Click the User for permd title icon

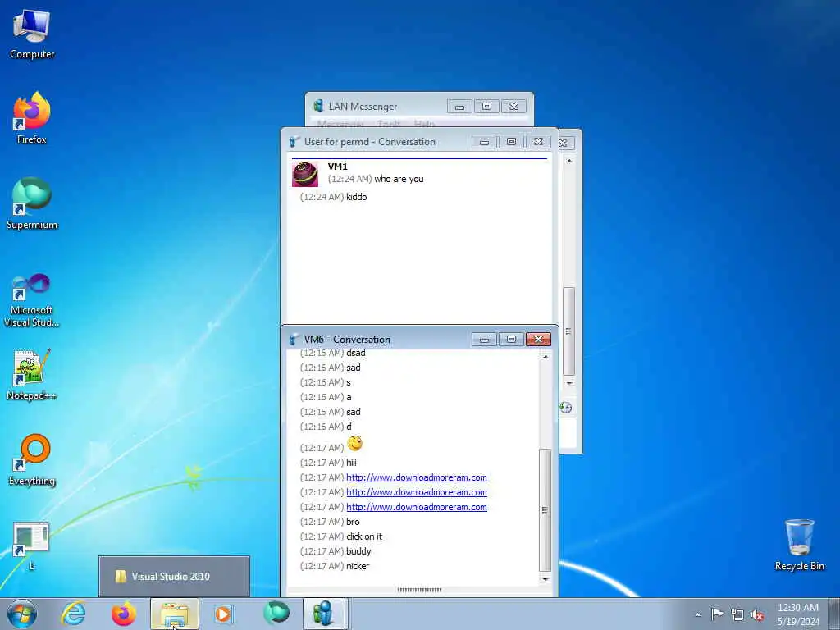click(294, 141)
